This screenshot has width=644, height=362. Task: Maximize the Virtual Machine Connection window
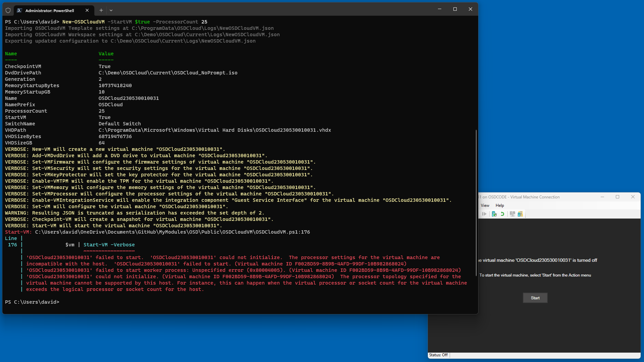coord(617,197)
